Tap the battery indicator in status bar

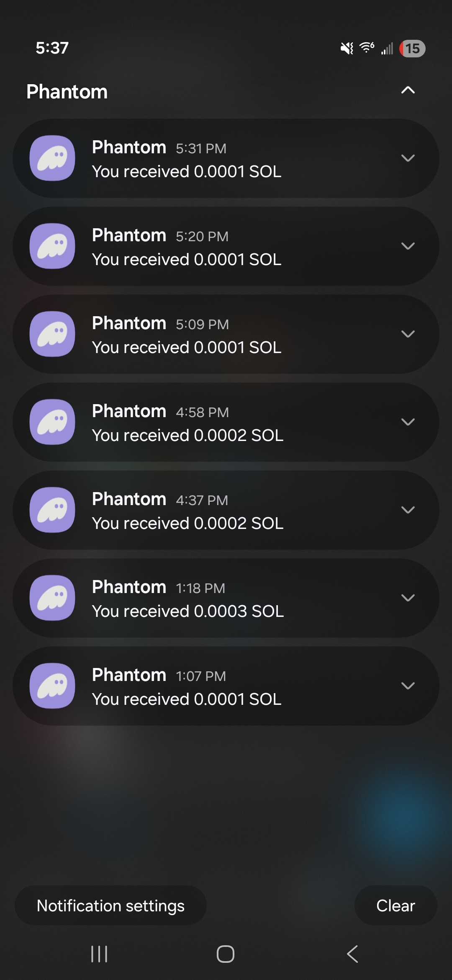(412, 49)
